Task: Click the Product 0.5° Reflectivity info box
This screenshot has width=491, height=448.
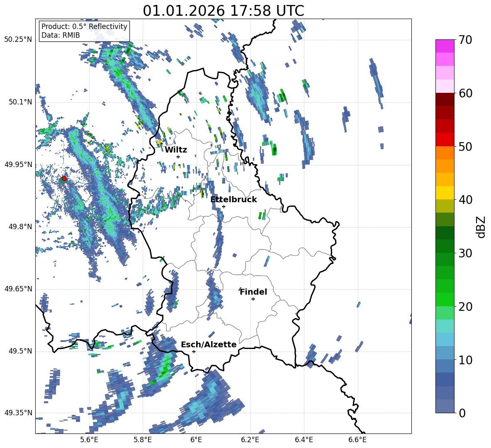Action: click(x=84, y=31)
